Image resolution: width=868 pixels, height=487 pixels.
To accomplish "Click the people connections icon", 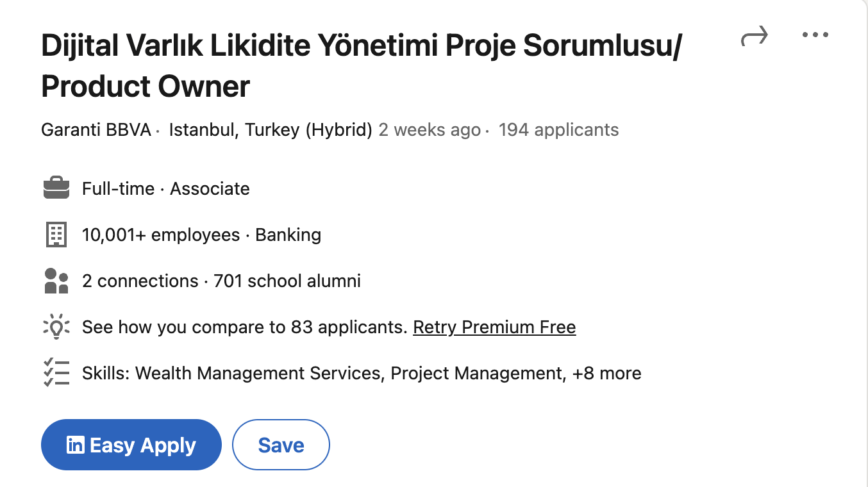I will (56, 281).
